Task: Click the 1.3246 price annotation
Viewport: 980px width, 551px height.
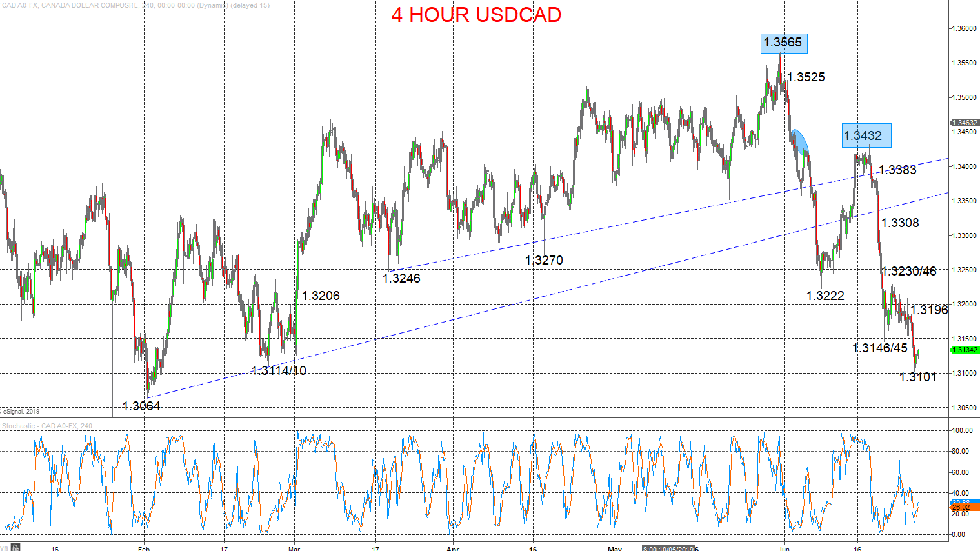Action: [401, 278]
